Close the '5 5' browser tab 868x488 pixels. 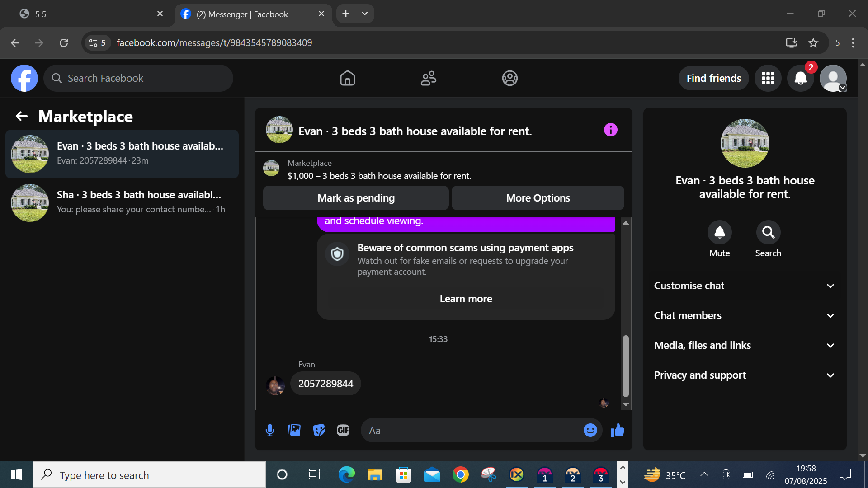pyautogui.click(x=160, y=14)
